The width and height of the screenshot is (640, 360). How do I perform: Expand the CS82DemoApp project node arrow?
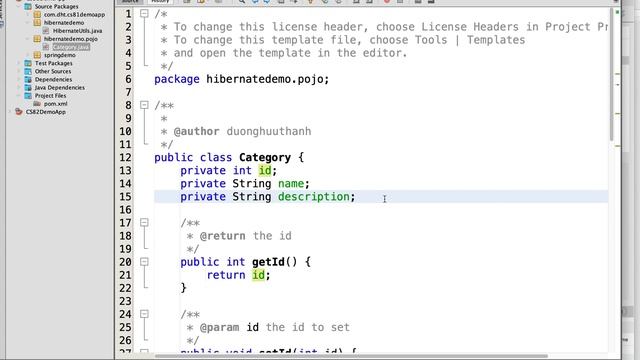pyautogui.click(x=10, y=111)
